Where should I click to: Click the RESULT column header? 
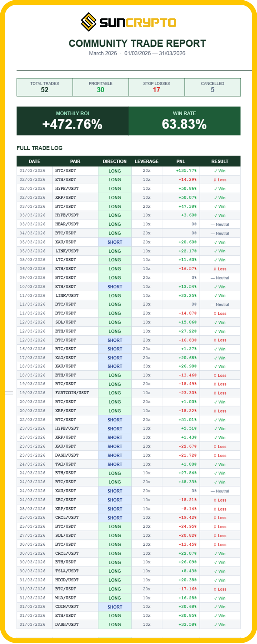[x=220, y=161]
